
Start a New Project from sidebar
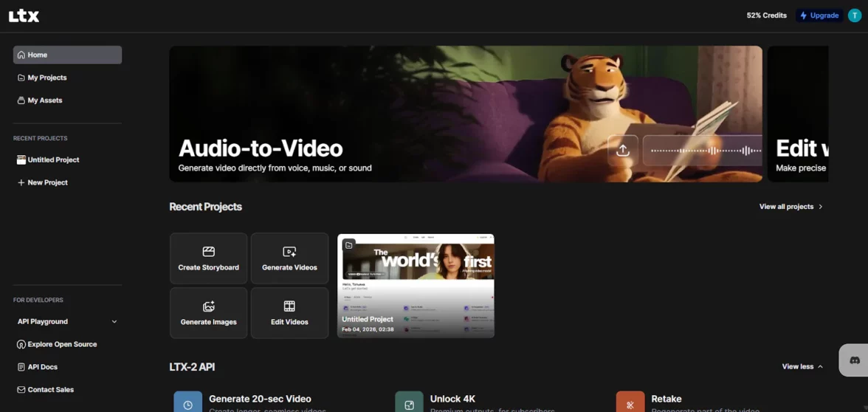click(x=47, y=182)
